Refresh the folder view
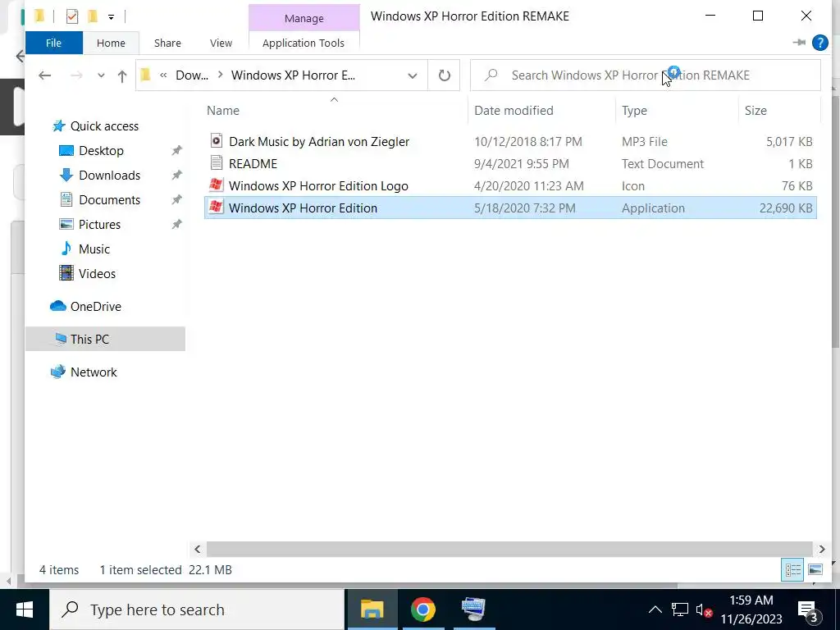This screenshot has height=630, width=840. tap(444, 75)
